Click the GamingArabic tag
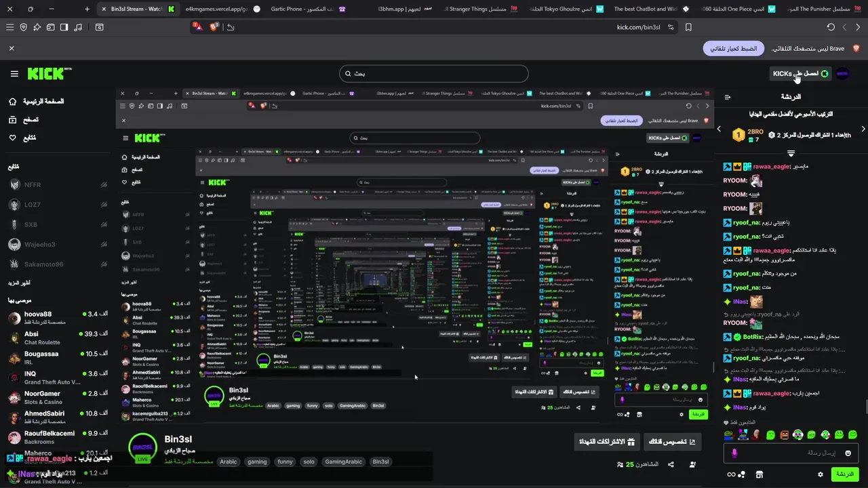Image resolution: width=868 pixels, height=488 pixels. [x=343, y=462]
